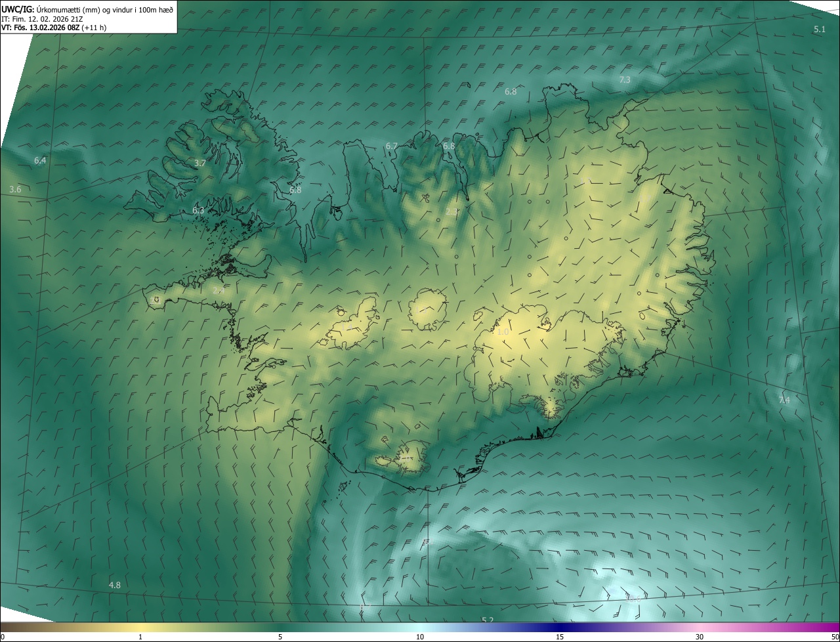Click the color scale tick labeled 5
This screenshot has height=642, width=840.
point(280,637)
